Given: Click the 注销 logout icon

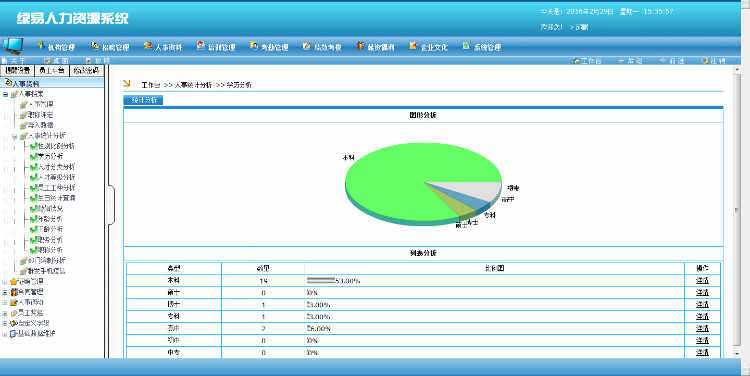Looking at the screenshot, I should 705,61.
